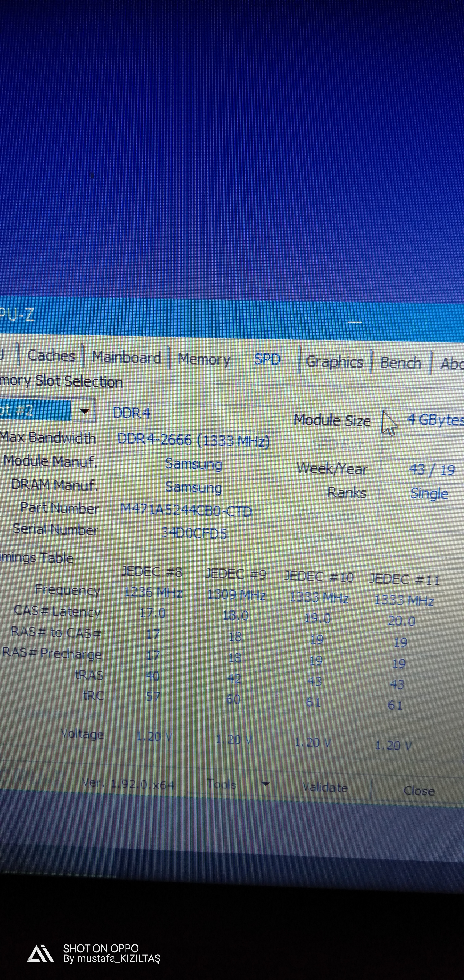Open the Tools dropdown arrow
464x980 pixels.
pos(265,784)
